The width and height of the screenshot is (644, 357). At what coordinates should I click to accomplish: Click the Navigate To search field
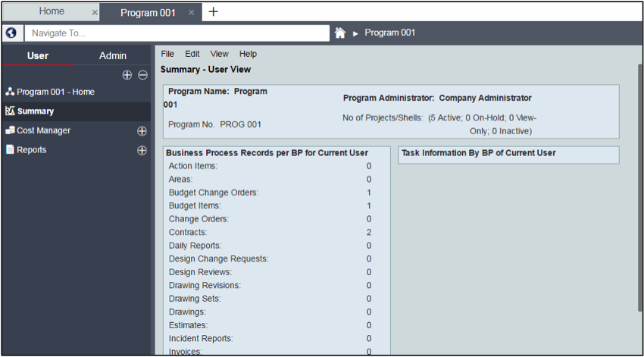click(x=176, y=33)
